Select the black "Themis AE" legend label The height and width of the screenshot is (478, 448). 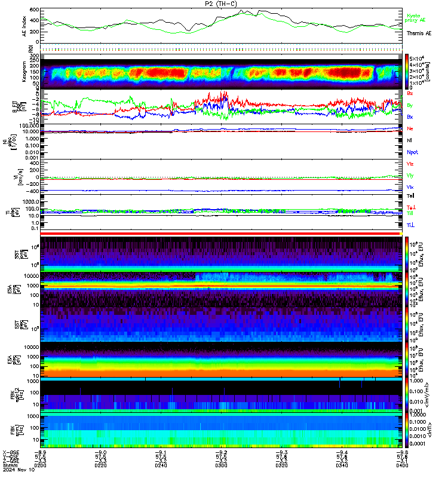[x=419, y=33]
